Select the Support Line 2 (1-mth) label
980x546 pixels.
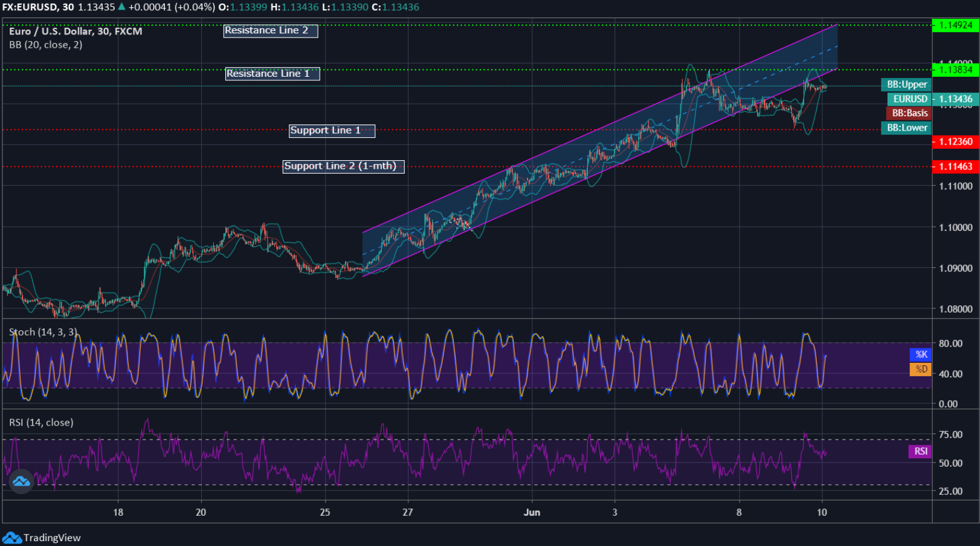(x=343, y=166)
